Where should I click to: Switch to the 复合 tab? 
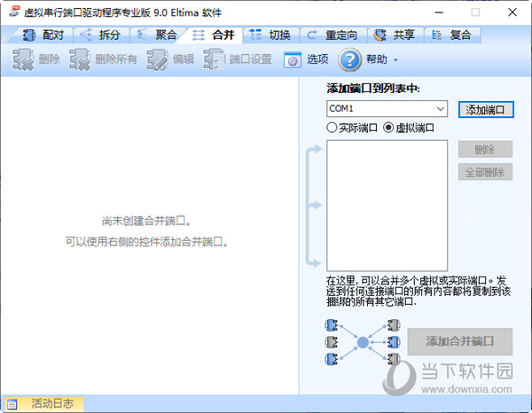click(x=452, y=35)
